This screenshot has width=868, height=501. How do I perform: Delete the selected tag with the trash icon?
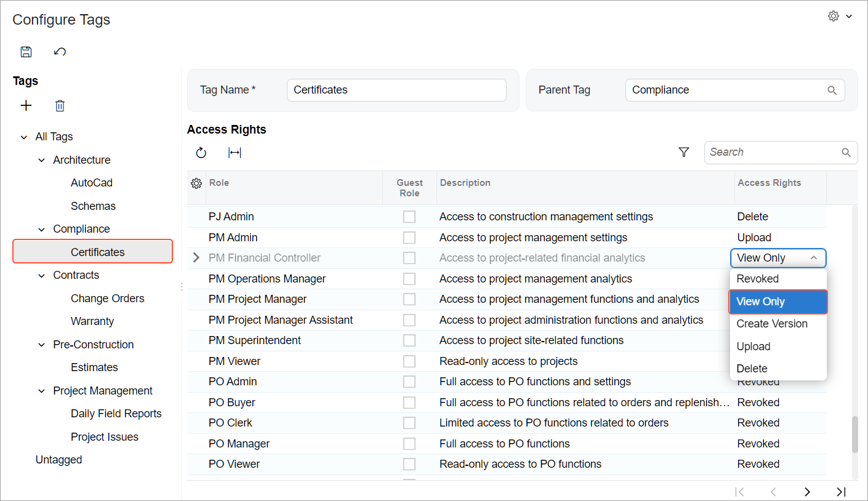click(60, 106)
